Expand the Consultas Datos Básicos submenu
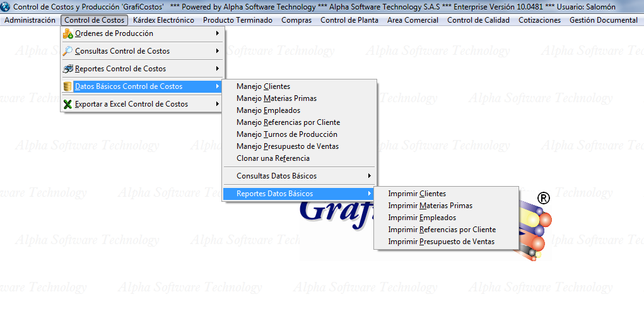This screenshot has height=316, width=644. pos(370,176)
